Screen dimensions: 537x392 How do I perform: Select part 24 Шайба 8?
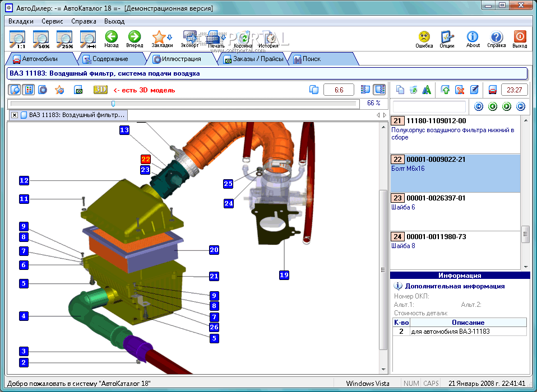coord(455,250)
